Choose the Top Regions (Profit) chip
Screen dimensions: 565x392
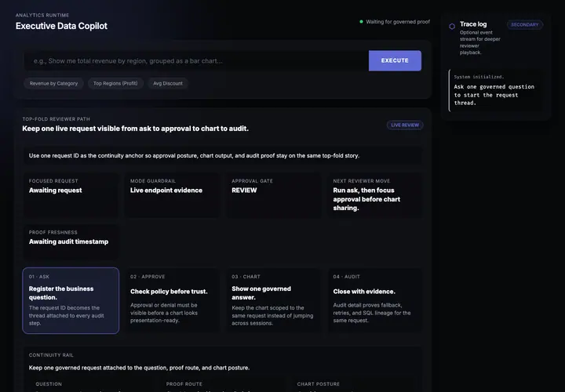click(115, 84)
